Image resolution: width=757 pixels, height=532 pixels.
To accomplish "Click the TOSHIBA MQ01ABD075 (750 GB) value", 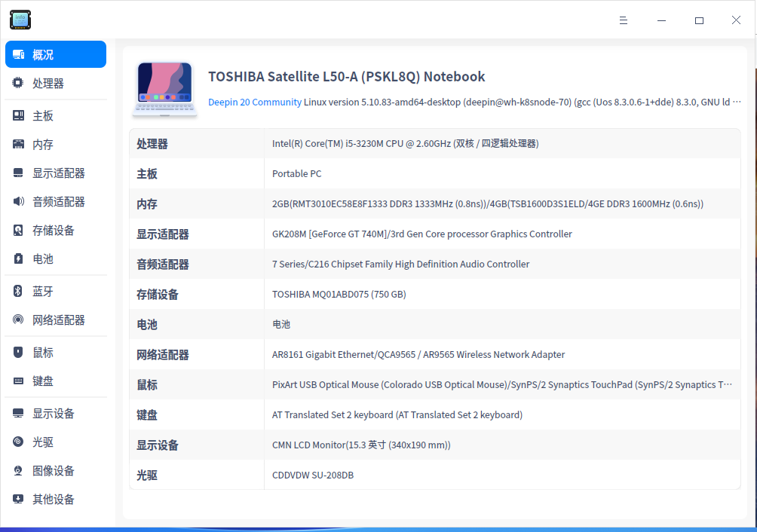I will point(339,294).
